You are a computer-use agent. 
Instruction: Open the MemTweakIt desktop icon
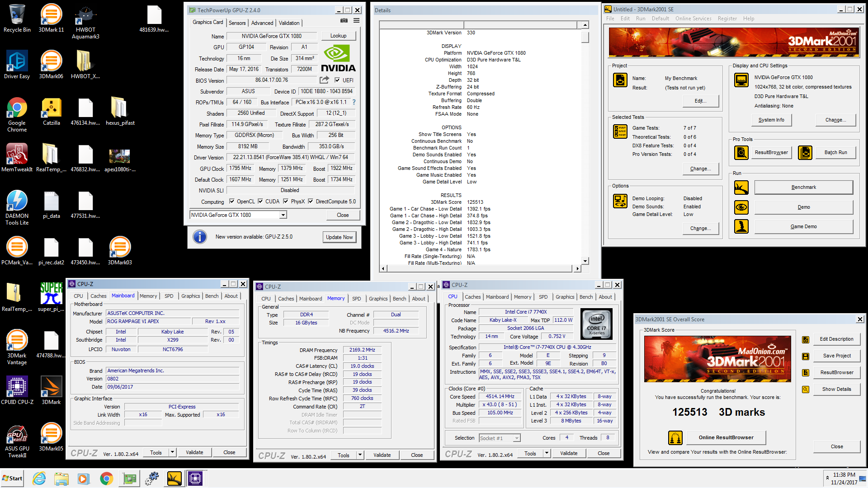pyautogui.click(x=17, y=158)
